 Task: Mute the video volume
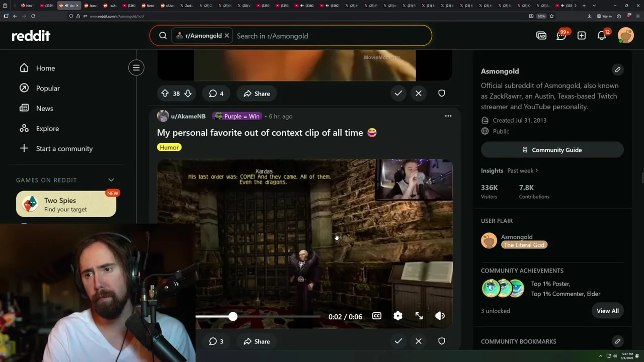coord(440,316)
